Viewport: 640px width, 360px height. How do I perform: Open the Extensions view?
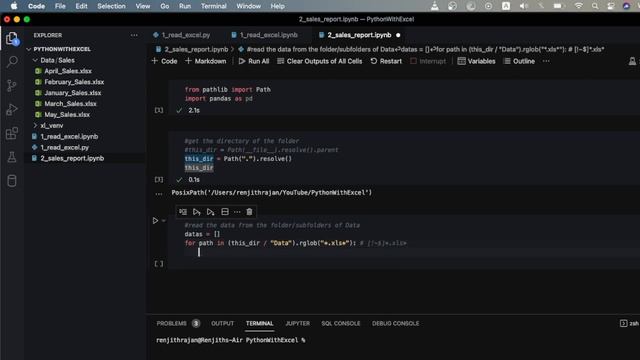[x=12, y=133]
